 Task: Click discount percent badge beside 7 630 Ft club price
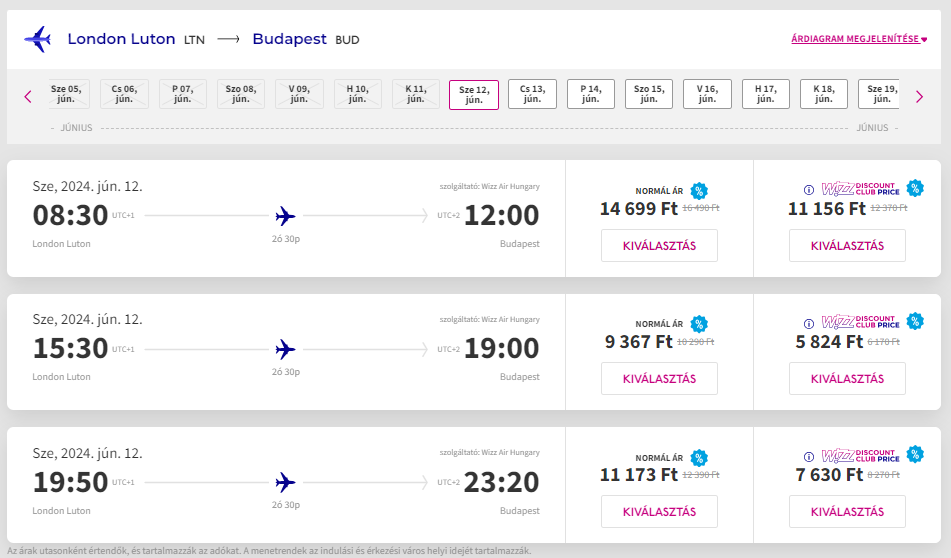915,454
